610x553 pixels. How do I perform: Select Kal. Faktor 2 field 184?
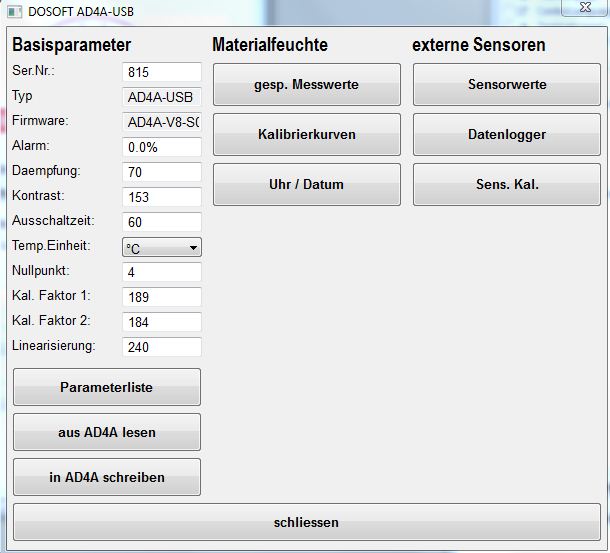[x=162, y=322]
